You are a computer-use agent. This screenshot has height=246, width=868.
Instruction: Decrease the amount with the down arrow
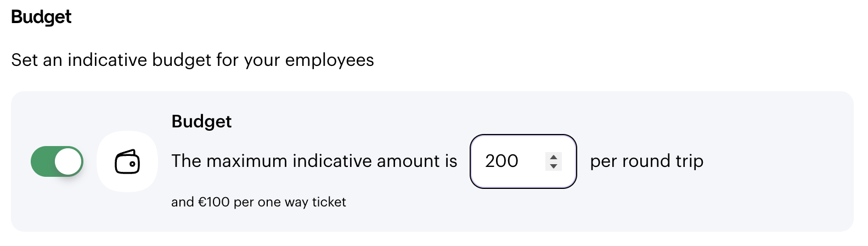553,166
